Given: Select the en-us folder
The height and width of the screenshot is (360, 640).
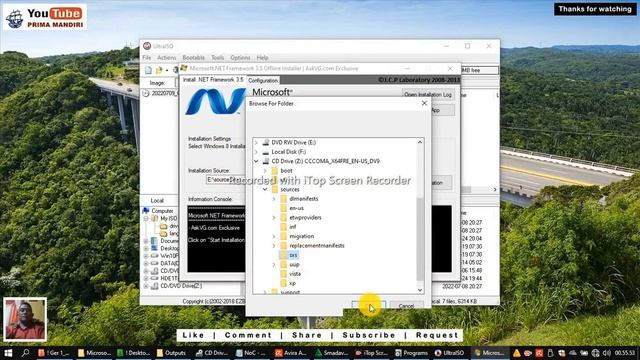Looking at the screenshot, I should click(296, 208).
